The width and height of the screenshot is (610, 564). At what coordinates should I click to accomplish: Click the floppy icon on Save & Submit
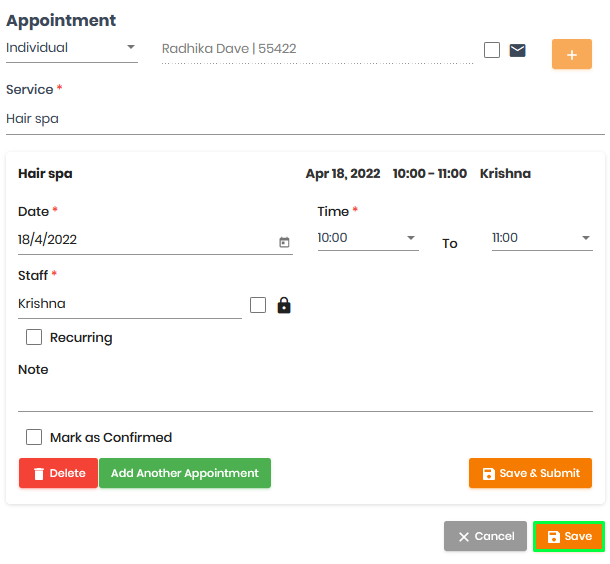point(489,473)
